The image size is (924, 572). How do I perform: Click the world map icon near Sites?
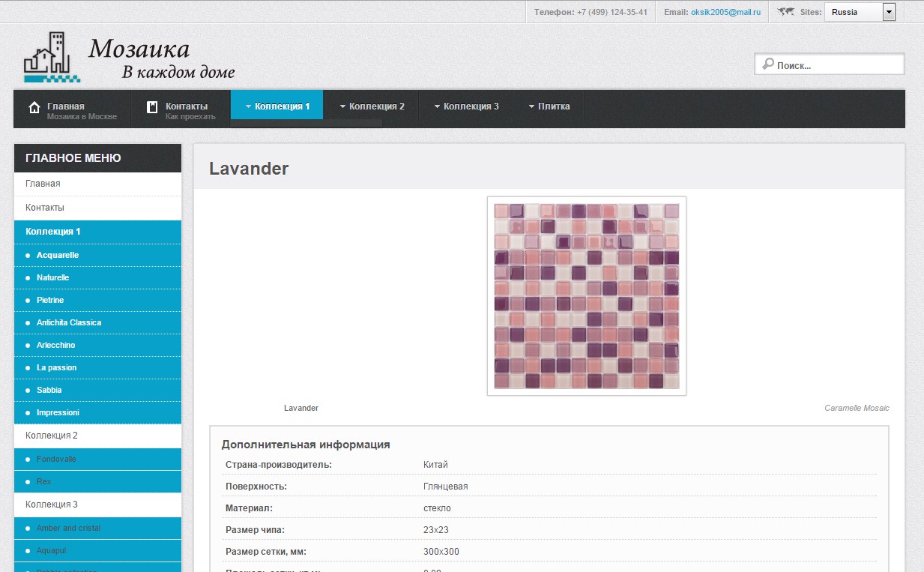(x=786, y=12)
